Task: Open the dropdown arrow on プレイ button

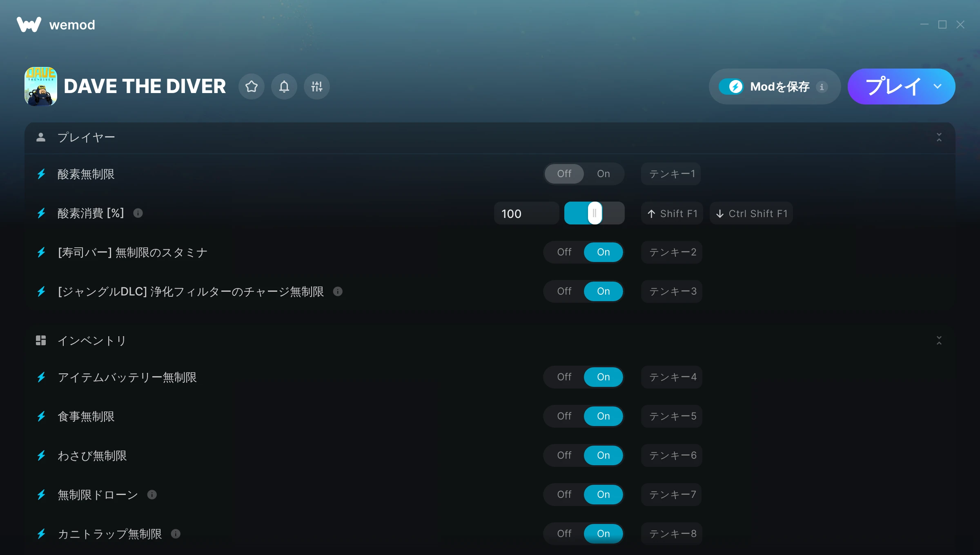Action: tap(938, 87)
